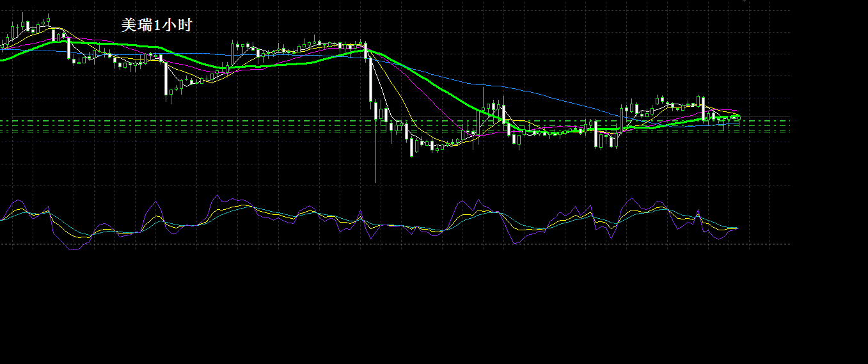Click the "美瑞1小时" chart title label

pos(157,26)
